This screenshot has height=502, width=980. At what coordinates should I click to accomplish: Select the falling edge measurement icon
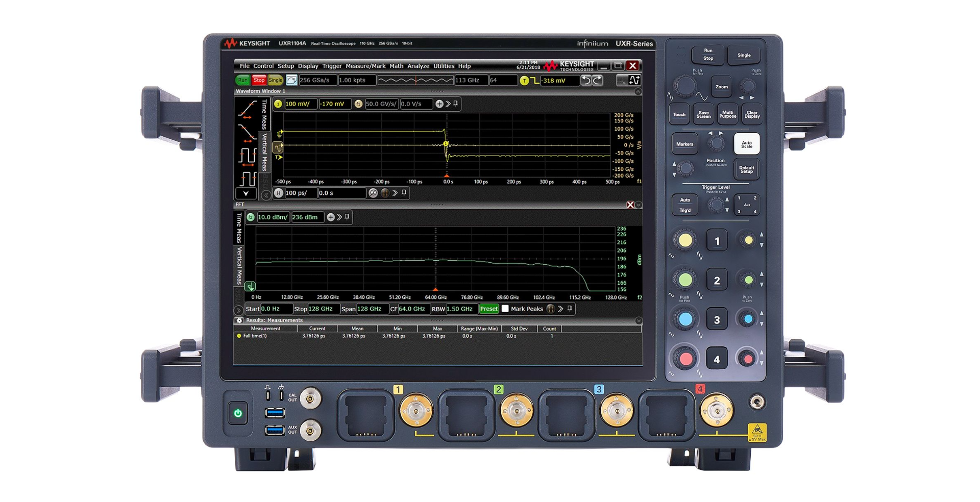click(247, 133)
